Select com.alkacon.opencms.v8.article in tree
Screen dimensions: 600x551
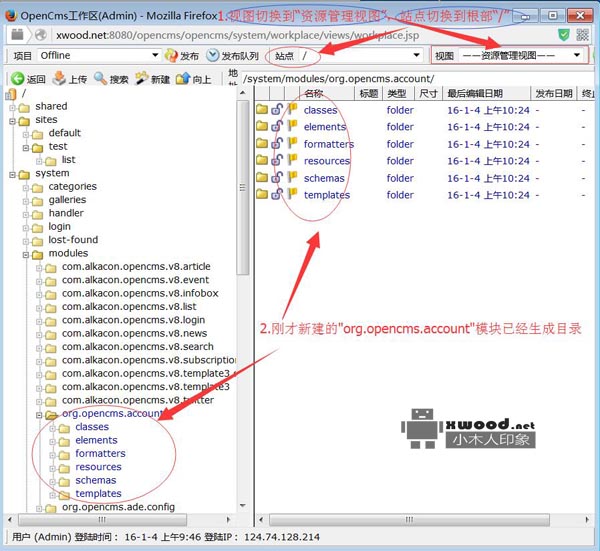136,267
